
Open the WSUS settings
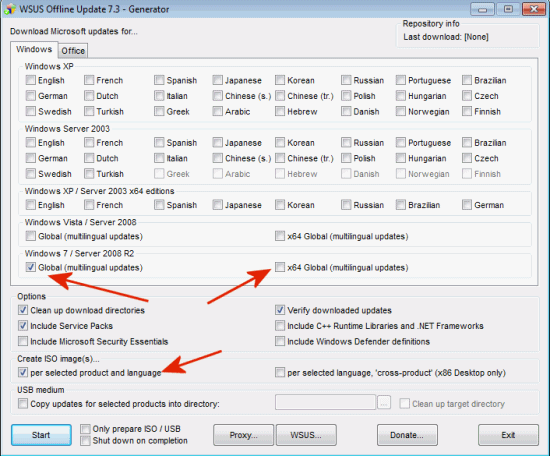pyautogui.click(x=306, y=435)
